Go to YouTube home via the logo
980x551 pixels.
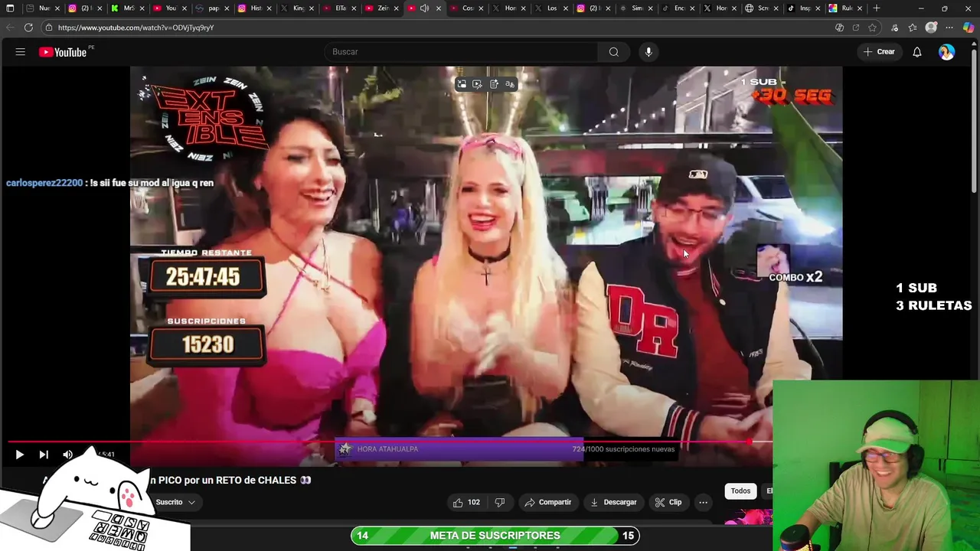coord(63,52)
